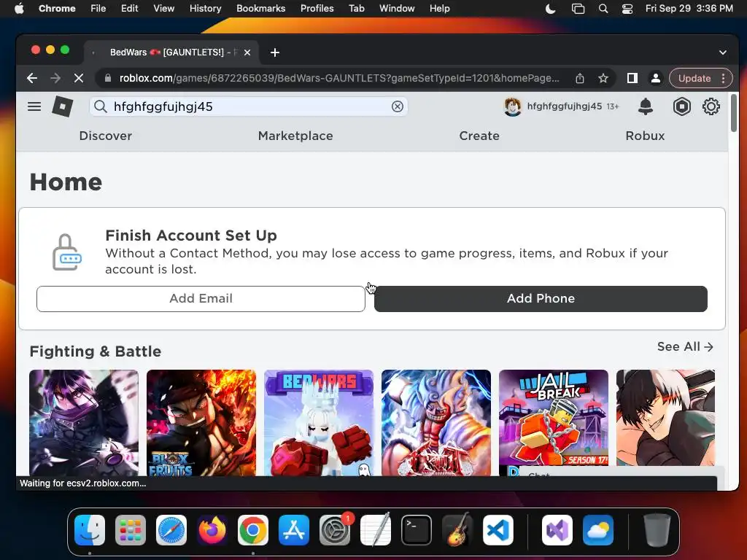Image resolution: width=747 pixels, height=560 pixels.
Task: Click the username hfghfggfujhgj45 profile link
Action: [x=565, y=106]
